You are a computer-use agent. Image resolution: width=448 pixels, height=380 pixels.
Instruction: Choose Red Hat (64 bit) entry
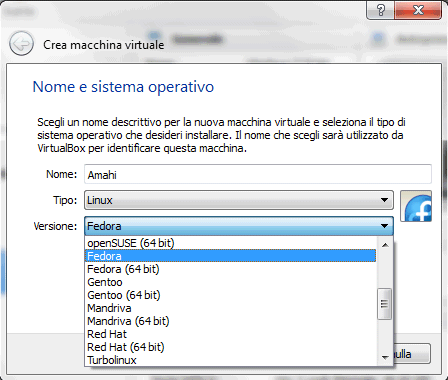(x=231, y=347)
